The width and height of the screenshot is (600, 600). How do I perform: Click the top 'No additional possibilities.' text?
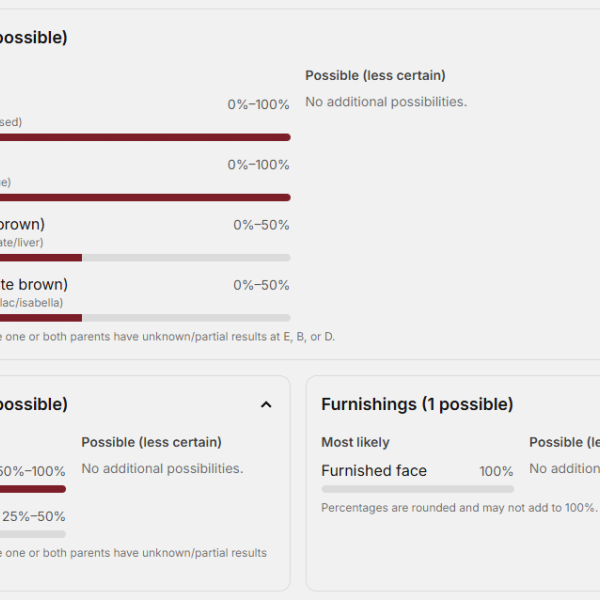point(386,102)
